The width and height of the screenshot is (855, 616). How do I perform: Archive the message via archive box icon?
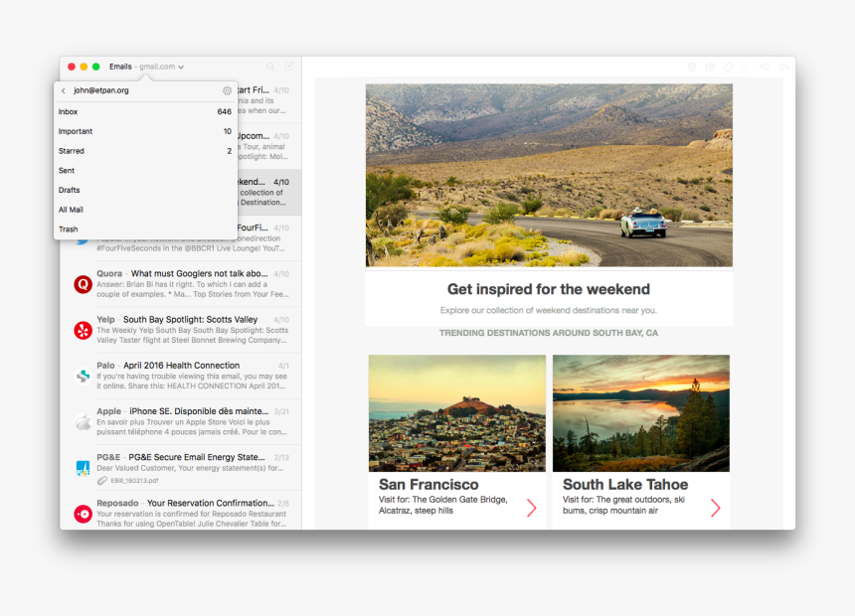pos(709,67)
